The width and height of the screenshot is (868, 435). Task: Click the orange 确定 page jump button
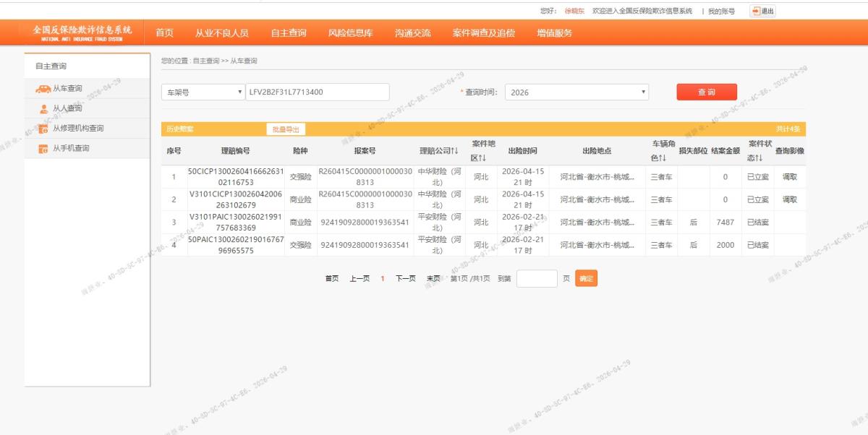(x=587, y=278)
